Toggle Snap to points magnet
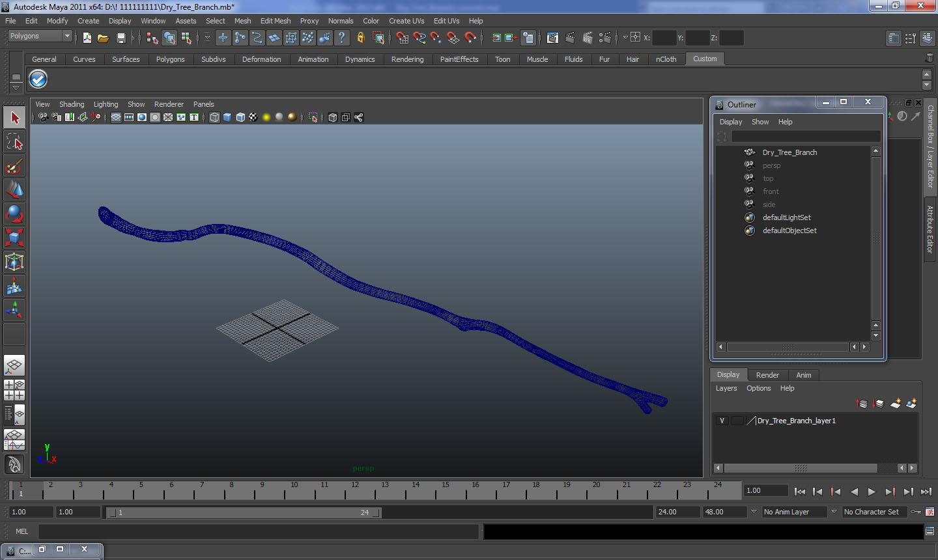 pos(436,38)
